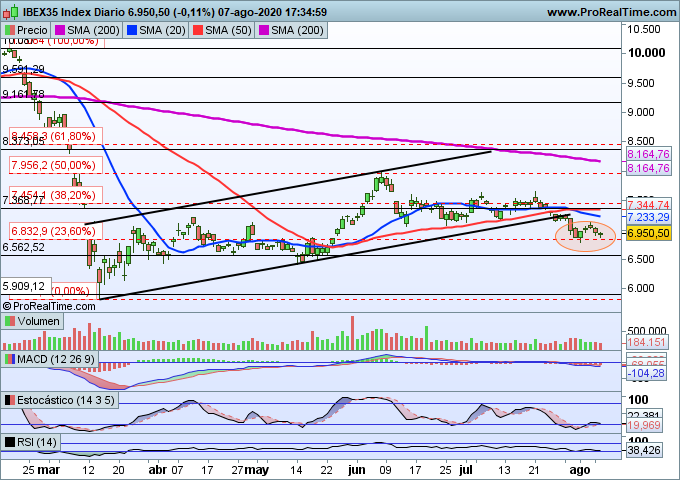Click the MACD indicator panel icon
The height and width of the screenshot is (480, 680).
tap(11, 358)
